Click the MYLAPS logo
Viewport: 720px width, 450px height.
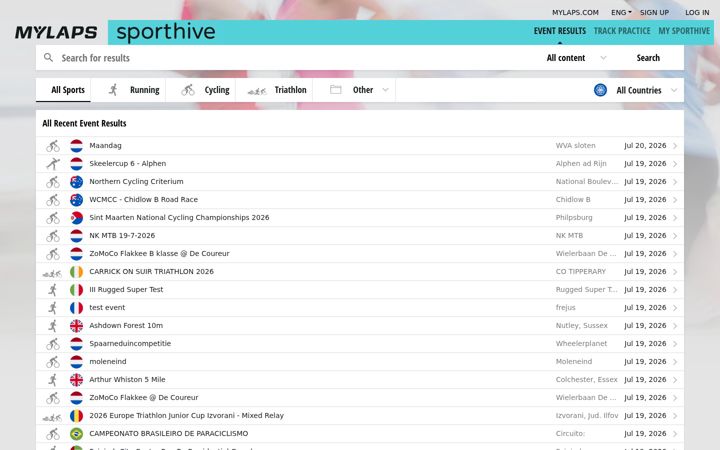(x=56, y=33)
